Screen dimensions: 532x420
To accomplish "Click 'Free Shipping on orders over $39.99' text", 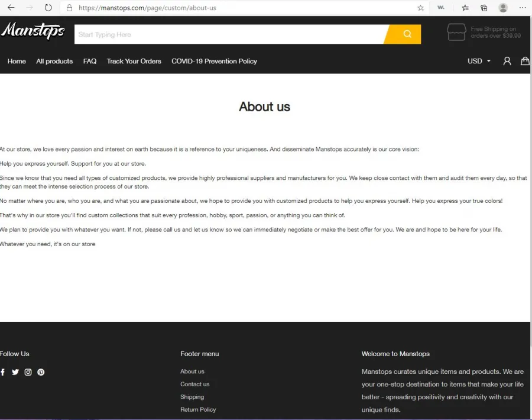I will pyautogui.click(x=495, y=33).
